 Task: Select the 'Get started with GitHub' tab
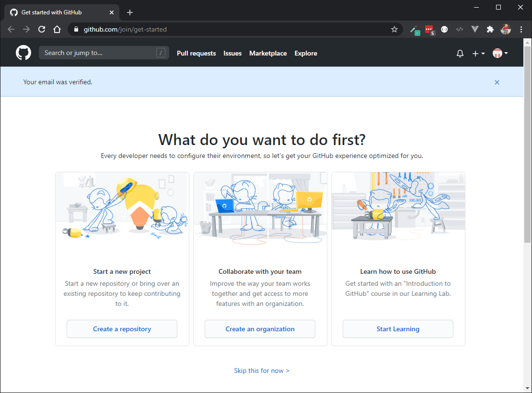[62, 12]
